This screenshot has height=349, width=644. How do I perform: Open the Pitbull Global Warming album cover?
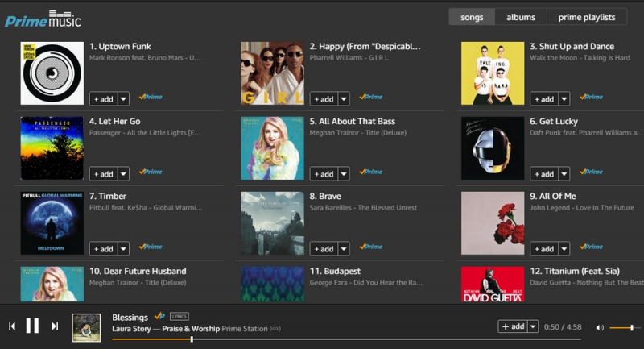[52, 222]
